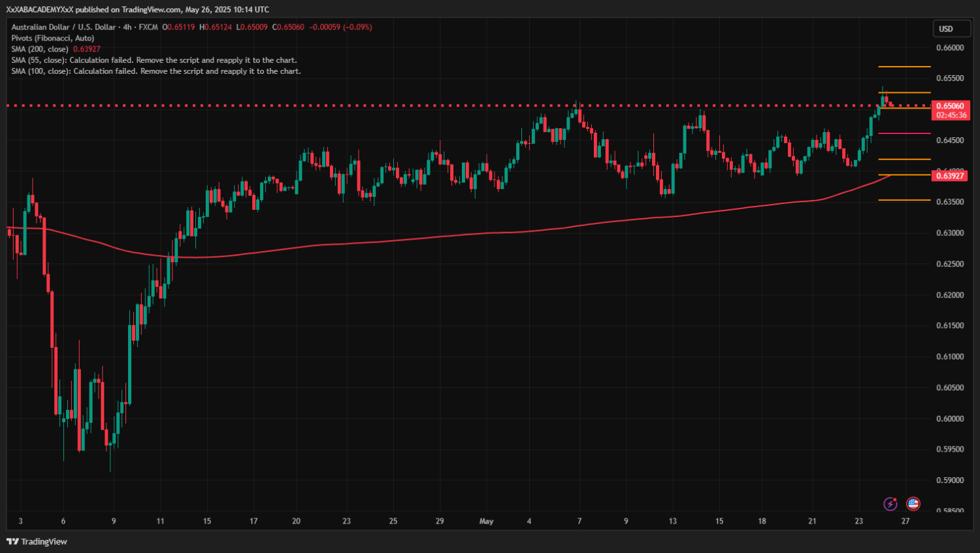Screen dimensions: 980x553
Task: Click the open value 0.65119
Action: tap(181, 27)
